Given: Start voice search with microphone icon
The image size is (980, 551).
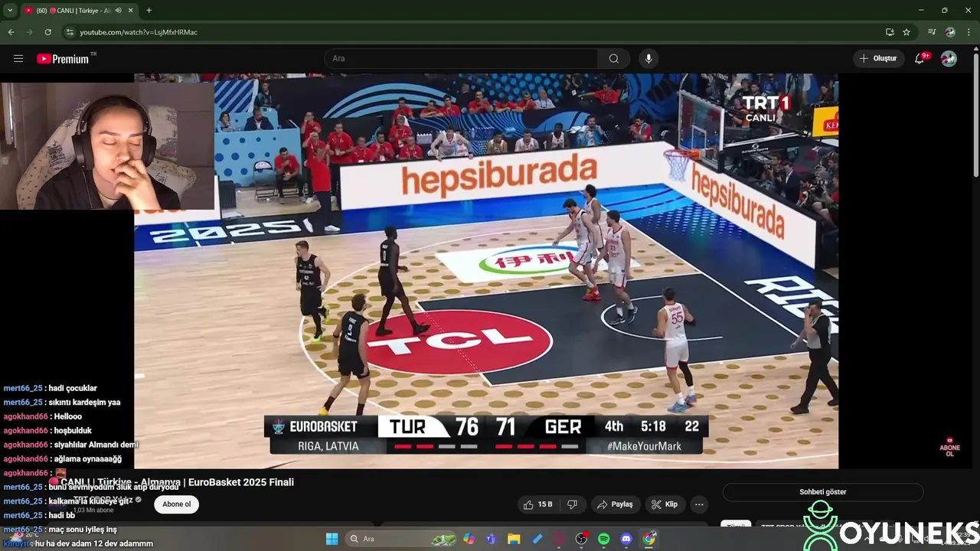Looking at the screenshot, I should pyautogui.click(x=648, y=58).
